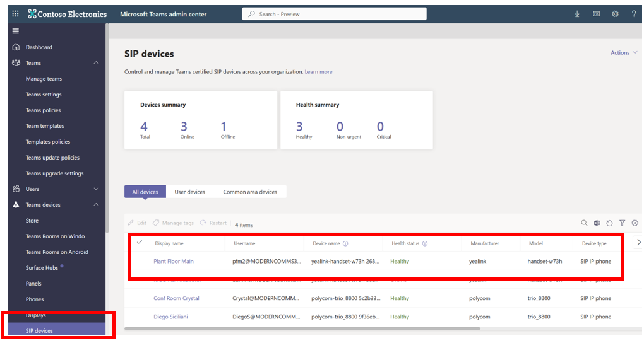Open the filter funnel icon

click(x=623, y=223)
